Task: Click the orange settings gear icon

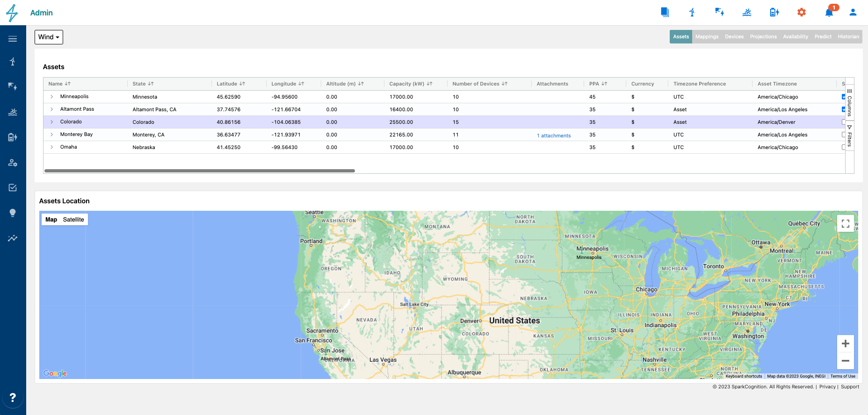Action: coord(802,13)
